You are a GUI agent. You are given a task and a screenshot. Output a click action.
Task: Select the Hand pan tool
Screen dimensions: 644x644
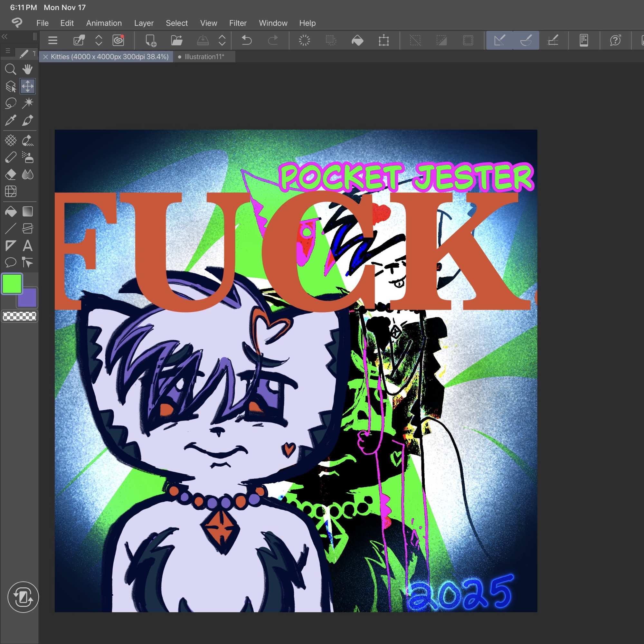[x=28, y=69]
